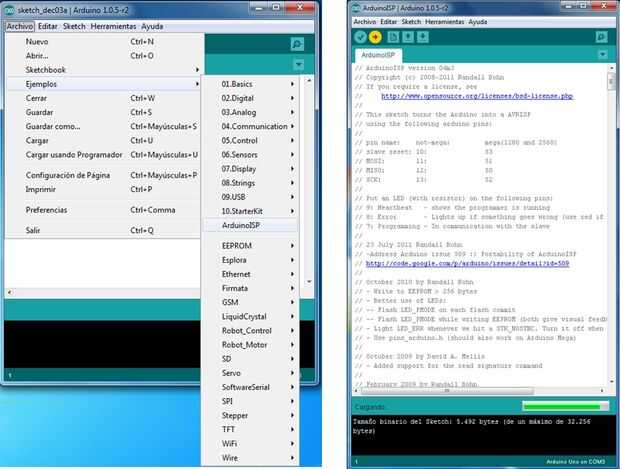This screenshot has width=620, height=469.
Task: Open Ayuda menu in ArduinoISP window
Action: (x=478, y=22)
